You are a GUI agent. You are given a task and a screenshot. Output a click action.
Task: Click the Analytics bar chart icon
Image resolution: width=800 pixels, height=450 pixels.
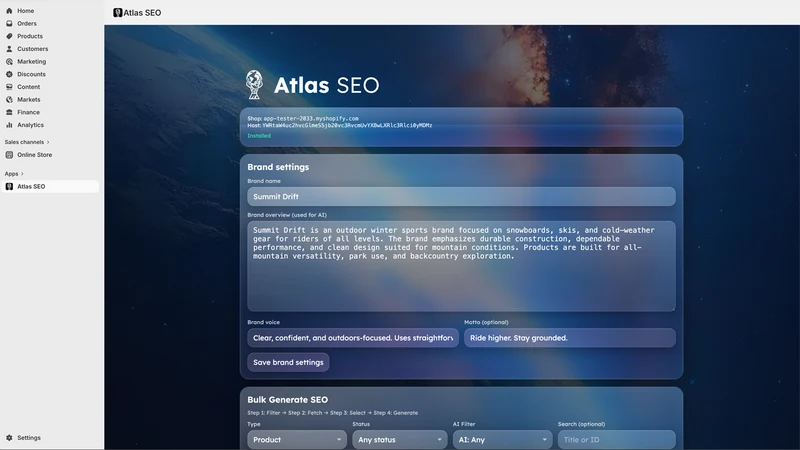(9, 125)
